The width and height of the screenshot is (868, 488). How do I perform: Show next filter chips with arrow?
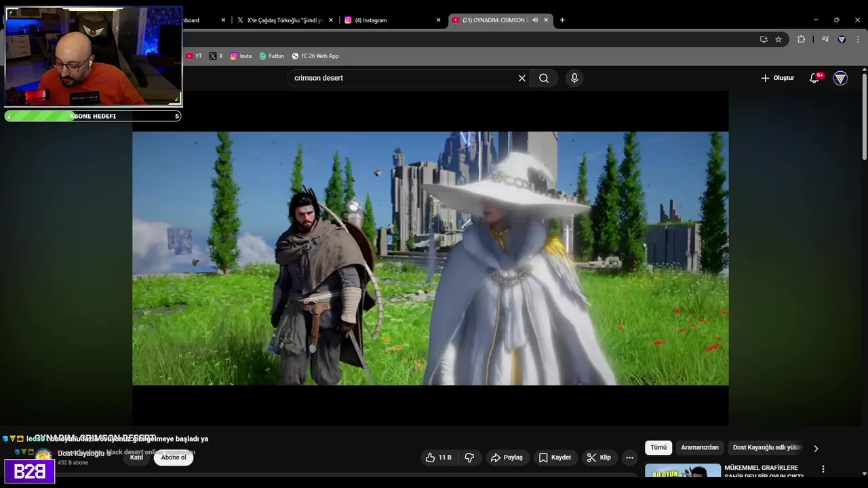point(816,448)
